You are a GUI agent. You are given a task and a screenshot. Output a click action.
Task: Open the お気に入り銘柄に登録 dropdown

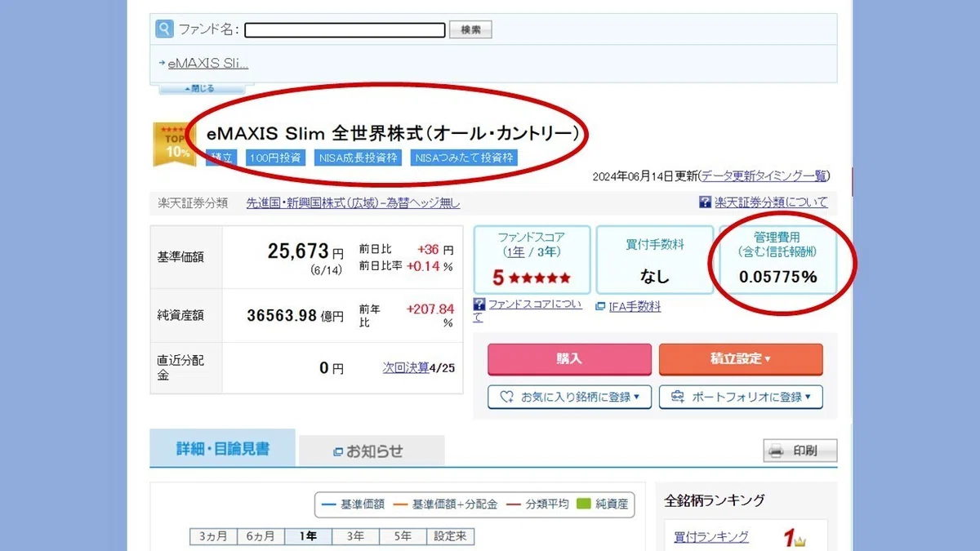569,397
